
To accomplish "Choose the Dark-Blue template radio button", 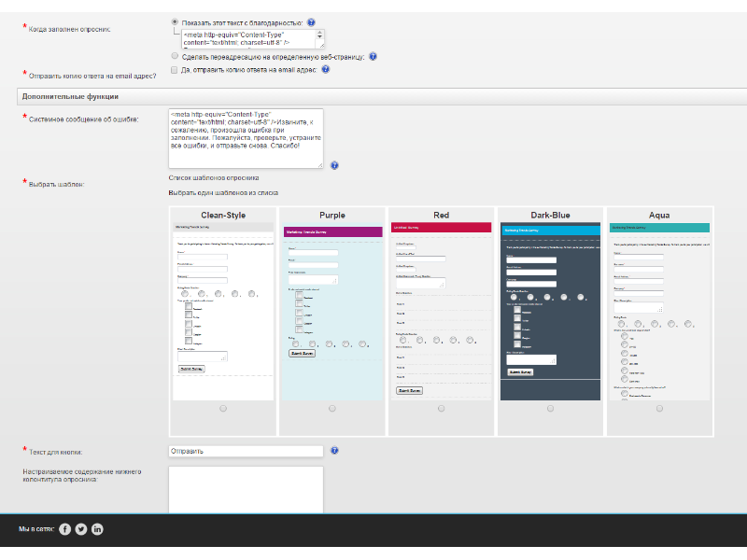I will coord(550,409).
